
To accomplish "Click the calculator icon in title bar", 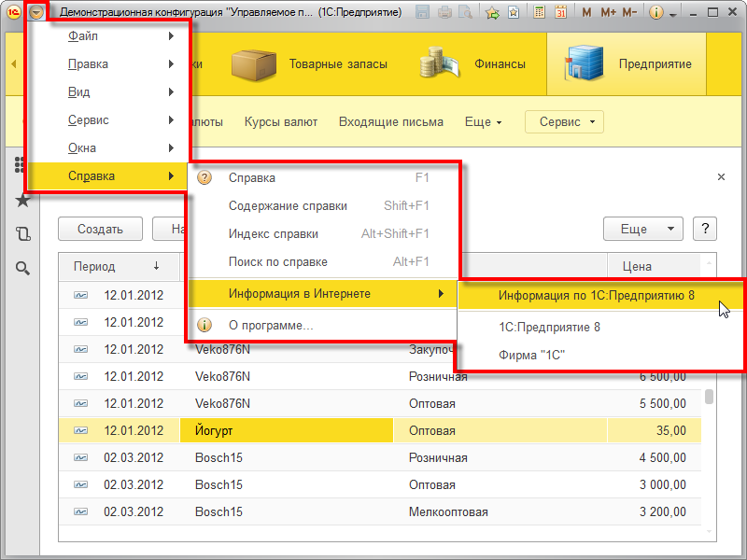I will point(540,13).
